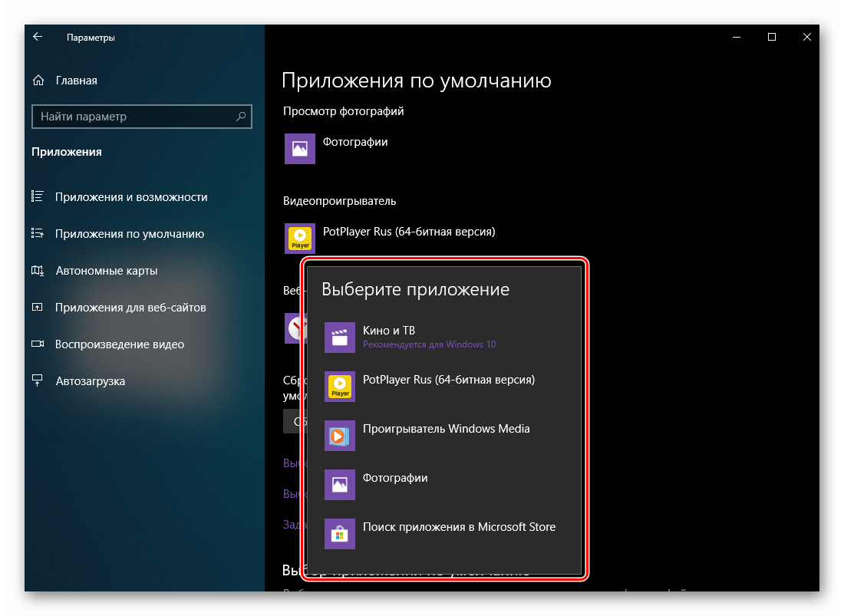This screenshot has height=616, width=844.
Task: Click the back arrow icon
Action: (37, 36)
